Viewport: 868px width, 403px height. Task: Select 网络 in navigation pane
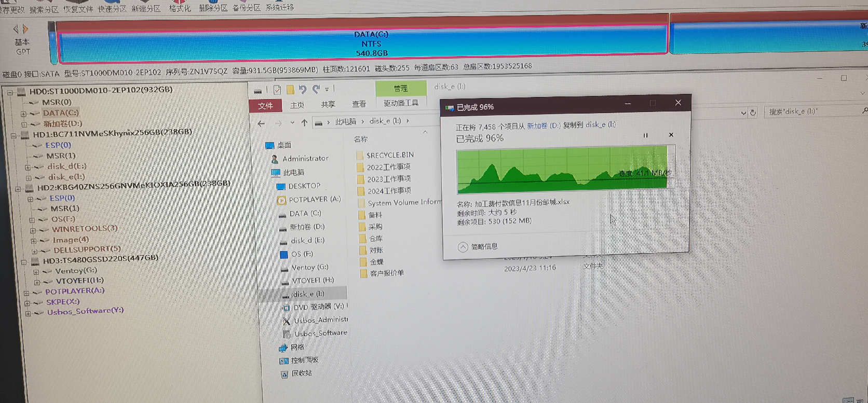pyautogui.click(x=297, y=347)
